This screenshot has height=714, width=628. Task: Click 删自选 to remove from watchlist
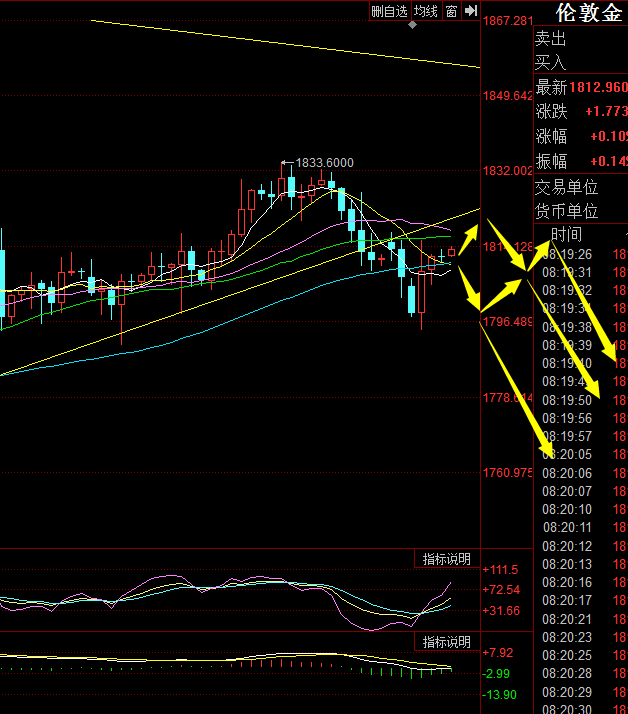(390, 11)
